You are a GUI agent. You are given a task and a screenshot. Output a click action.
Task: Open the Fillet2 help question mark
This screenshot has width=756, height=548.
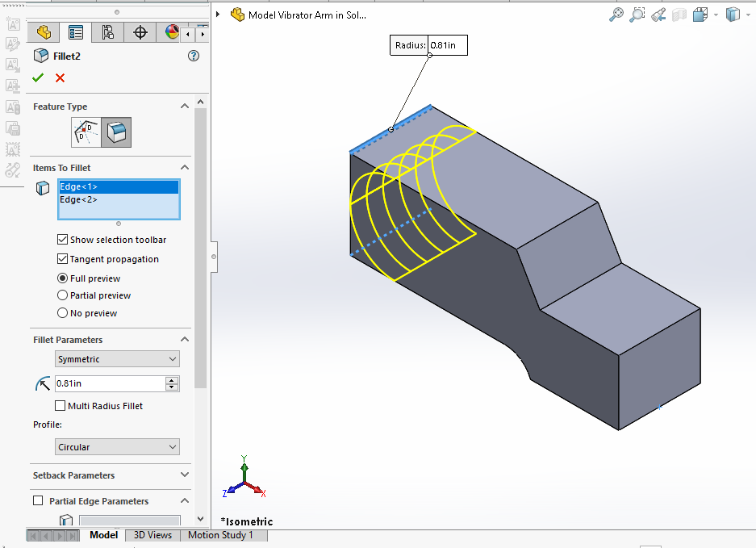(x=193, y=56)
